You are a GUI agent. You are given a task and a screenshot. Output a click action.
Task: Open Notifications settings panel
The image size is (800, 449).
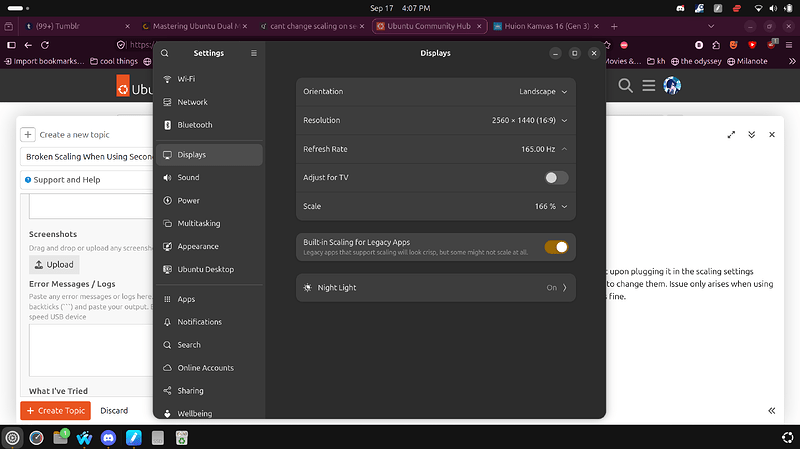pyautogui.click(x=209, y=322)
